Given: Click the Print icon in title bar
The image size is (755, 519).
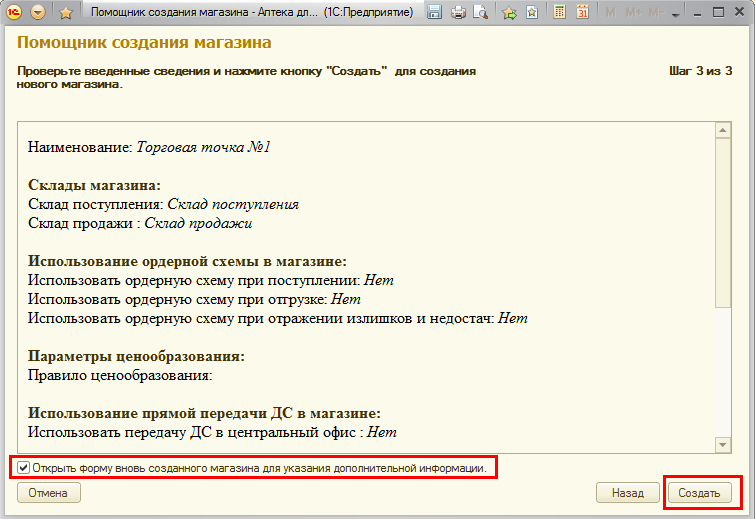Looking at the screenshot, I should coord(458,13).
